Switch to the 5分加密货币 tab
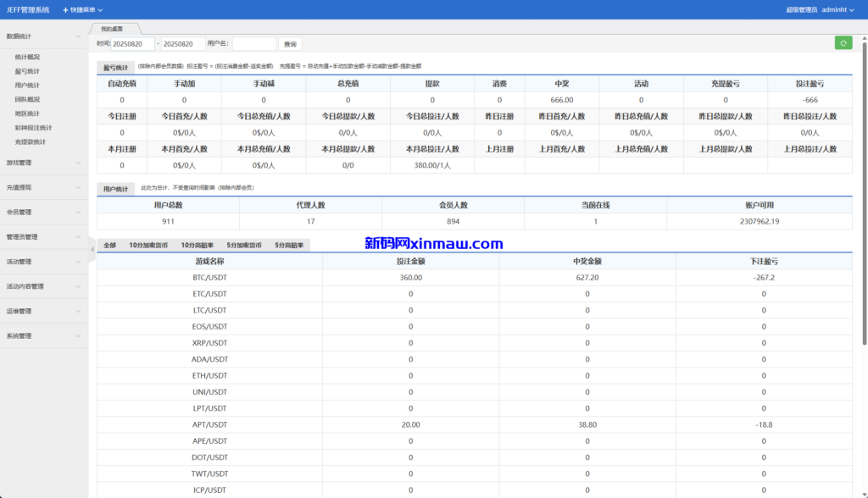Viewport: 868px width, 498px height. coord(246,245)
